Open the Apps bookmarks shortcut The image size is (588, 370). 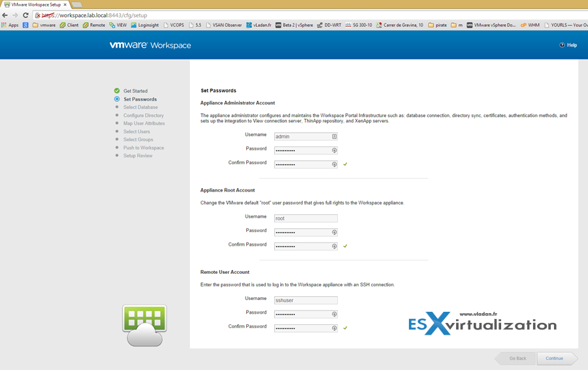(10, 25)
